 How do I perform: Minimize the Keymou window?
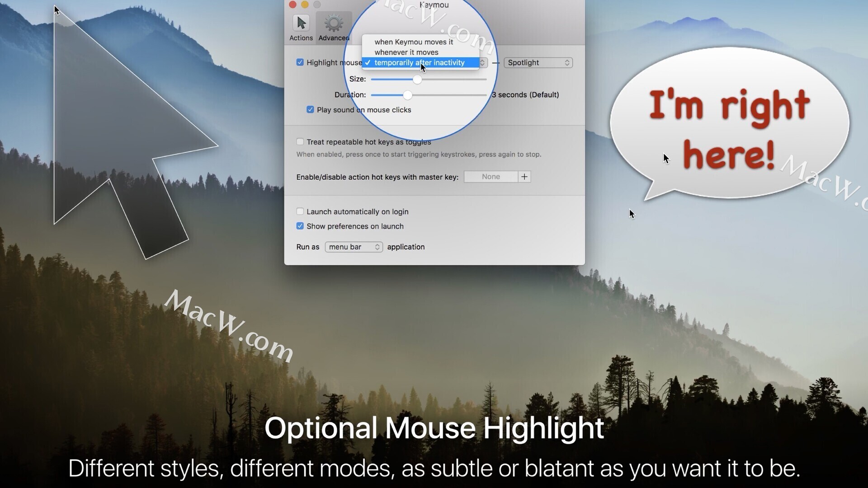(305, 5)
